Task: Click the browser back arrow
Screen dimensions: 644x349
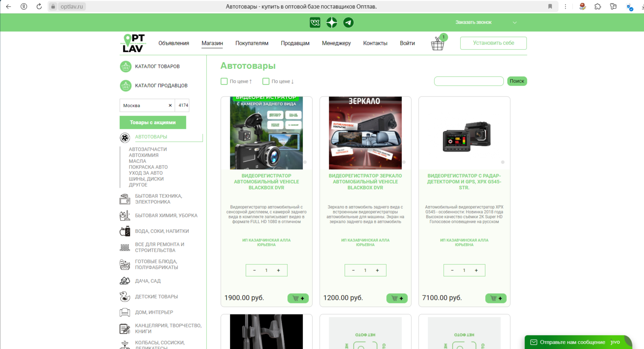Action: 9,6
